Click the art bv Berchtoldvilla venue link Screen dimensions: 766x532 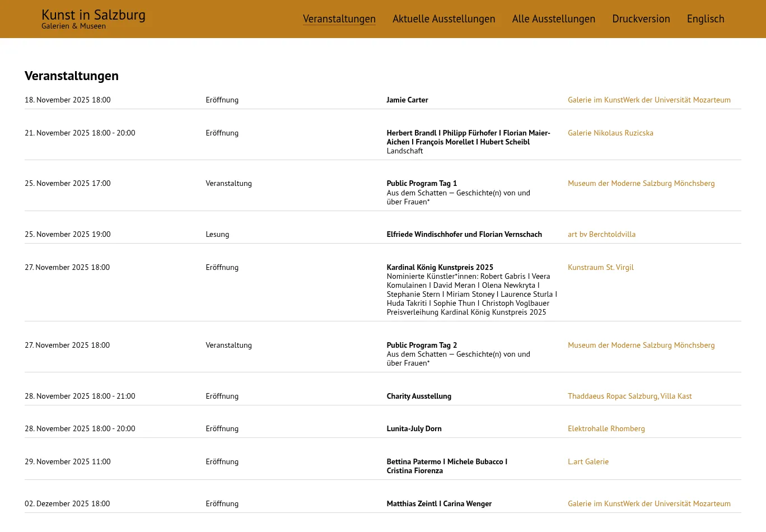click(601, 235)
